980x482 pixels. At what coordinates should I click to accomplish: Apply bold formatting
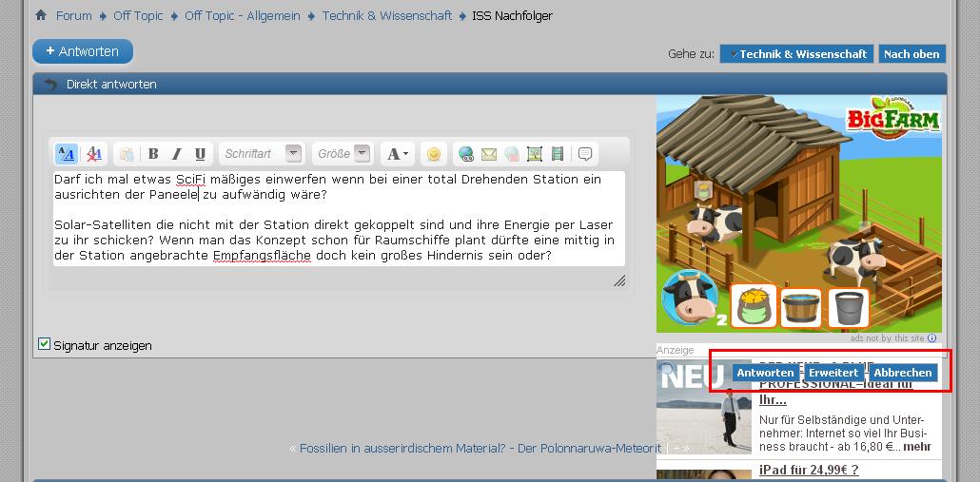[152, 154]
